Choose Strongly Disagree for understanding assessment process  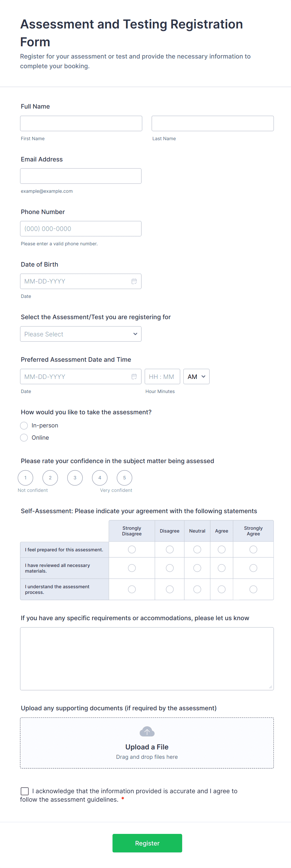[x=132, y=589]
